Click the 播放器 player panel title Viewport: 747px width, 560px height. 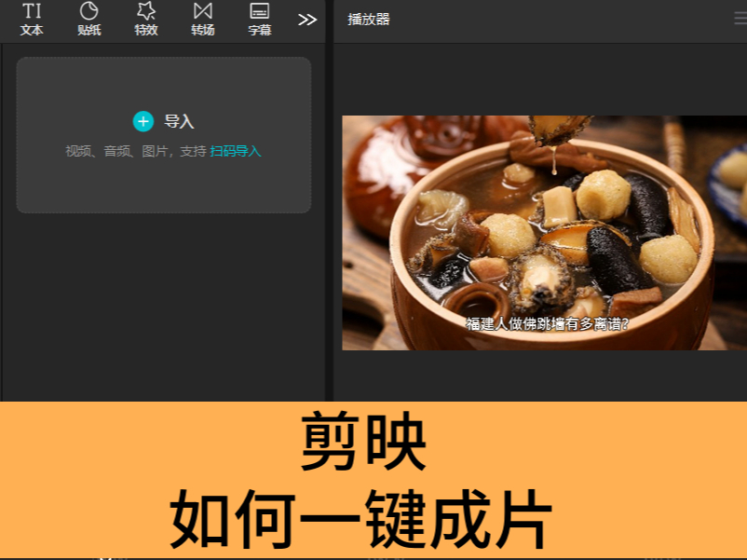click(369, 20)
